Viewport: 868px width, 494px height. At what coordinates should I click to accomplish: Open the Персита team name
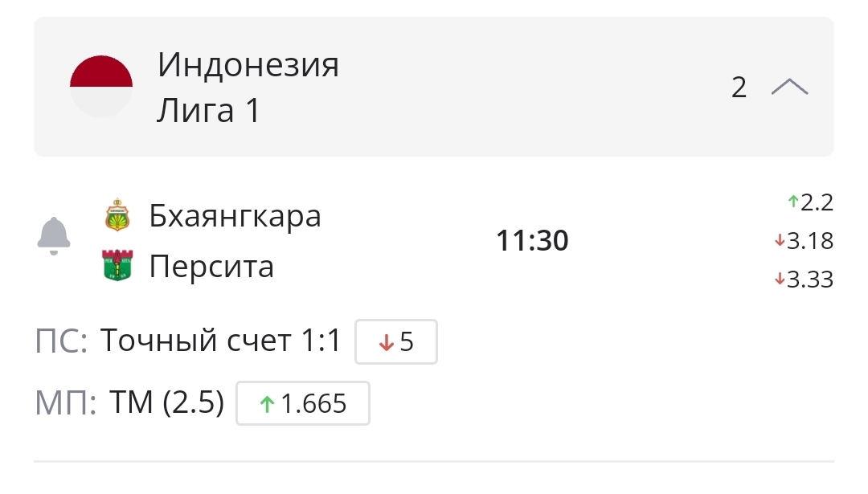211,266
